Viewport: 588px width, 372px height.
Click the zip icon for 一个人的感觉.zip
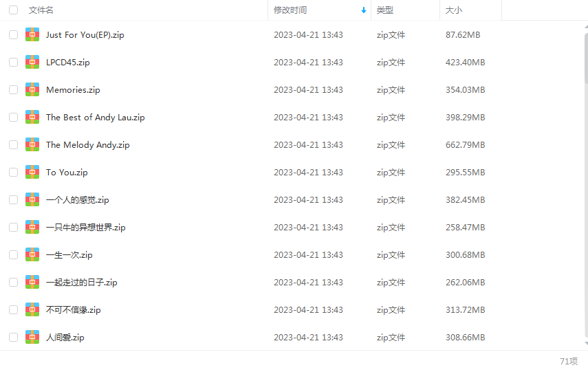(x=32, y=199)
